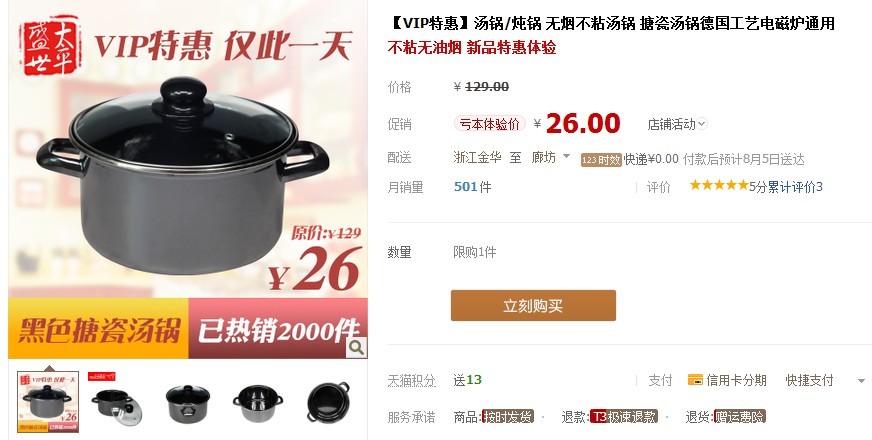
Task: Select the third thumbnail of covered pot
Action: [188, 402]
